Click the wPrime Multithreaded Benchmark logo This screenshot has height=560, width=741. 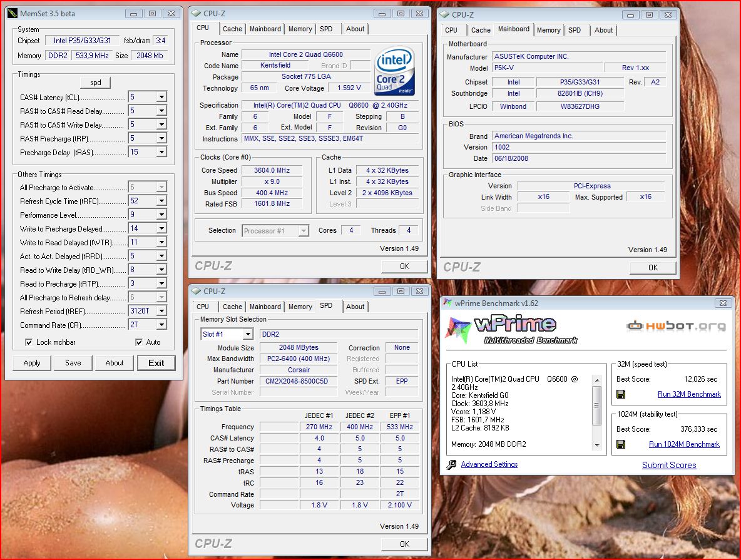(x=512, y=329)
